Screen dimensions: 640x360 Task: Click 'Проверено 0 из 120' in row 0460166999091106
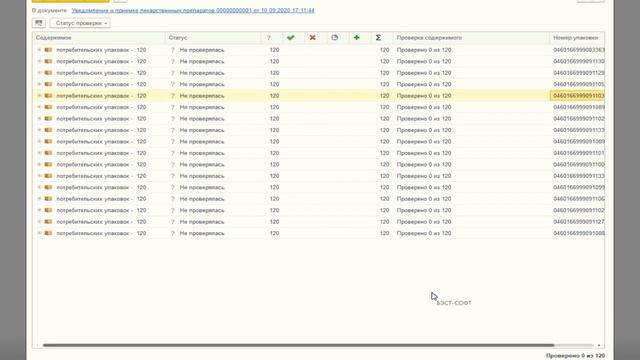click(x=424, y=199)
